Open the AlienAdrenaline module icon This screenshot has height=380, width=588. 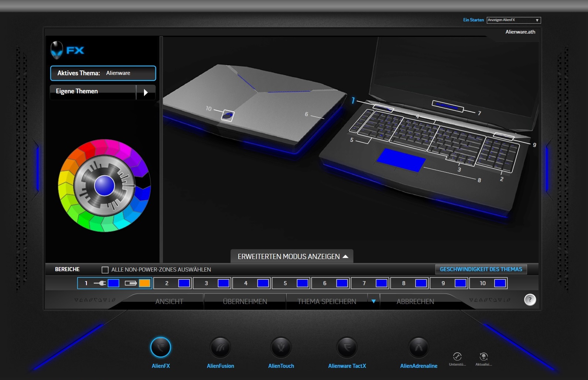point(418,347)
